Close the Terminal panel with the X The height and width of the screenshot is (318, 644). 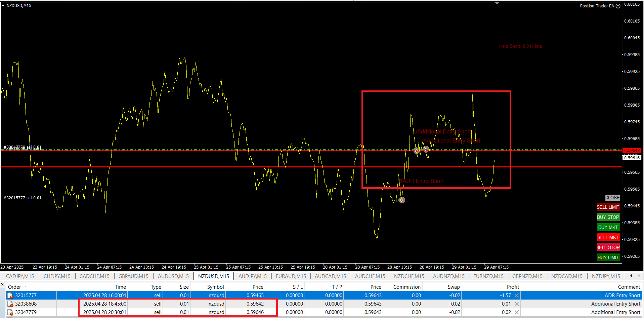pyautogui.click(x=2, y=284)
